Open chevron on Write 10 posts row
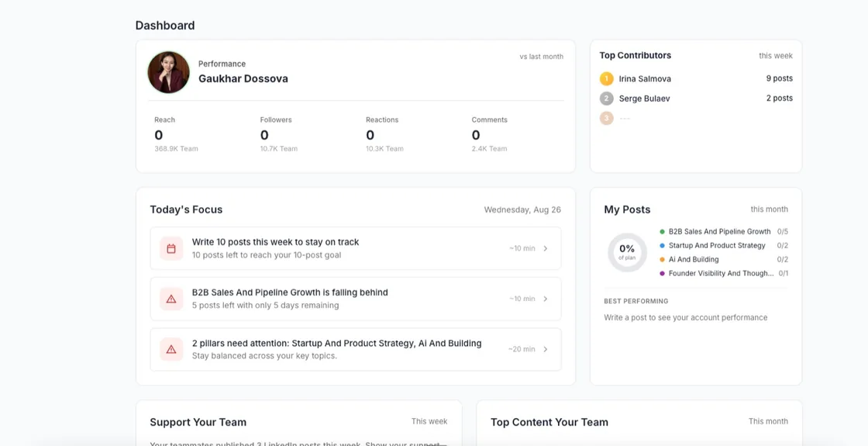This screenshot has width=868, height=446. tap(546, 248)
